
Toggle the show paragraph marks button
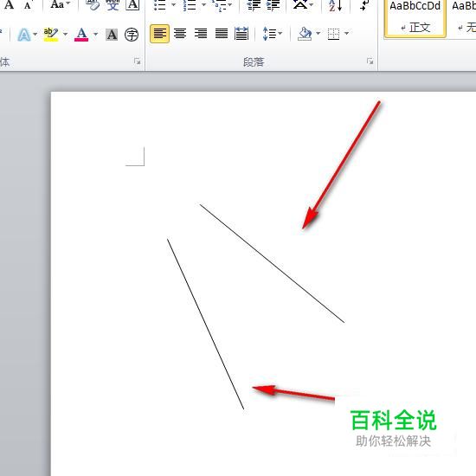click(363, 5)
